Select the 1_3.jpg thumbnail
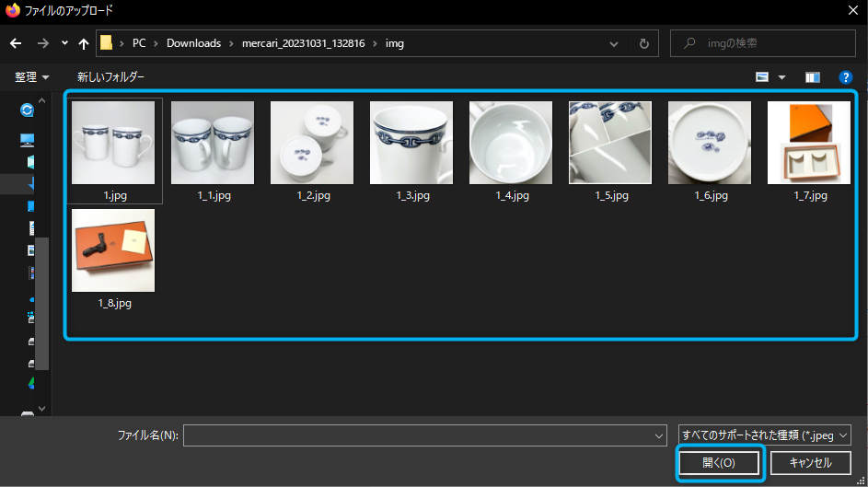The width and height of the screenshot is (868, 487). pyautogui.click(x=411, y=142)
